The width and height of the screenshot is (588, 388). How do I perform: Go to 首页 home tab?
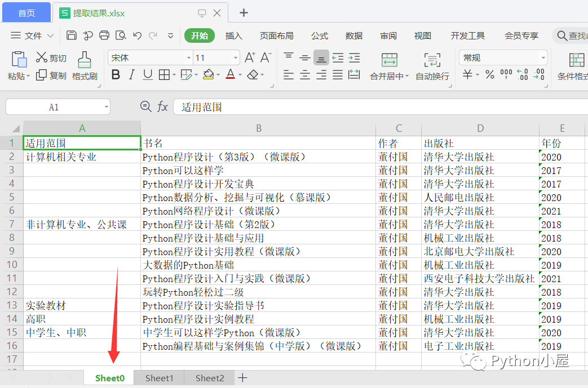pyautogui.click(x=26, y=13)
